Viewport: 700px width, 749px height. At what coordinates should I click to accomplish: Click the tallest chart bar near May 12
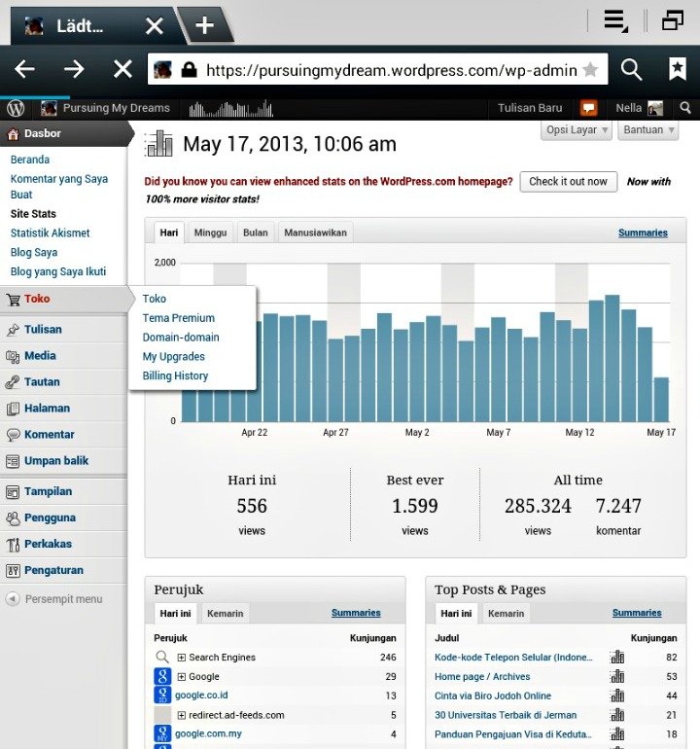coord(612,358)
